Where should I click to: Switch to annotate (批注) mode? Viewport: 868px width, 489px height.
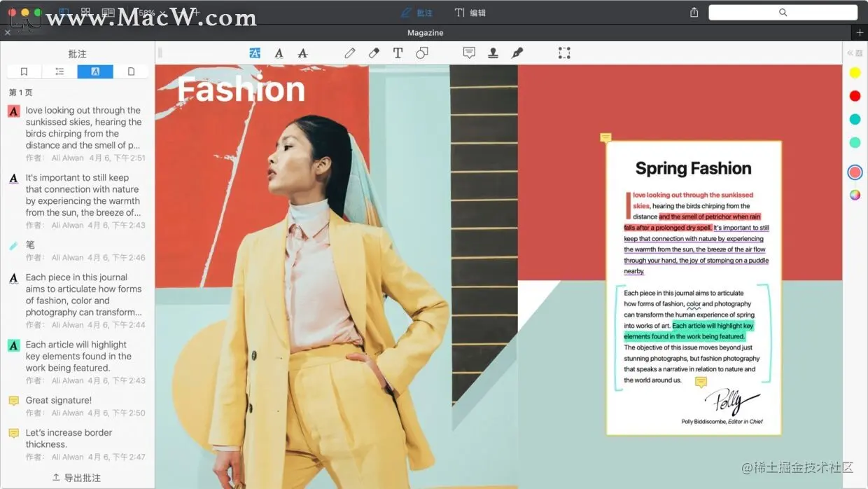416,13
